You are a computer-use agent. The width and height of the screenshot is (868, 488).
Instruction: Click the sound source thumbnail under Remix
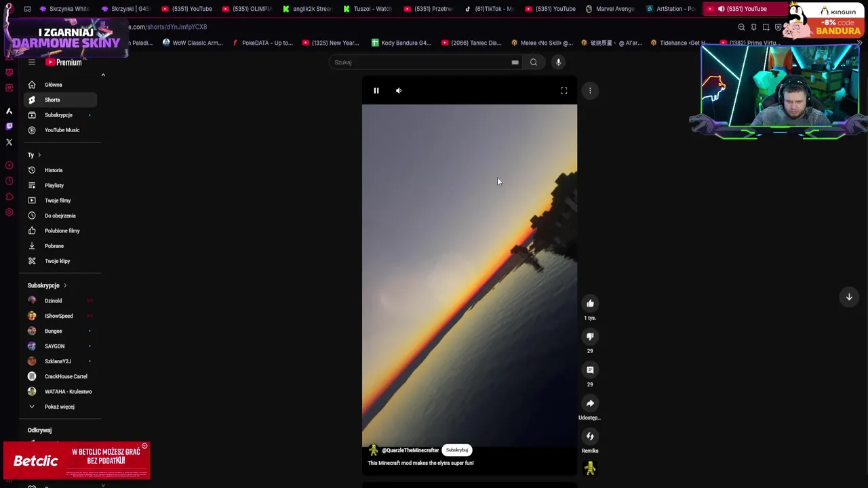590,468
